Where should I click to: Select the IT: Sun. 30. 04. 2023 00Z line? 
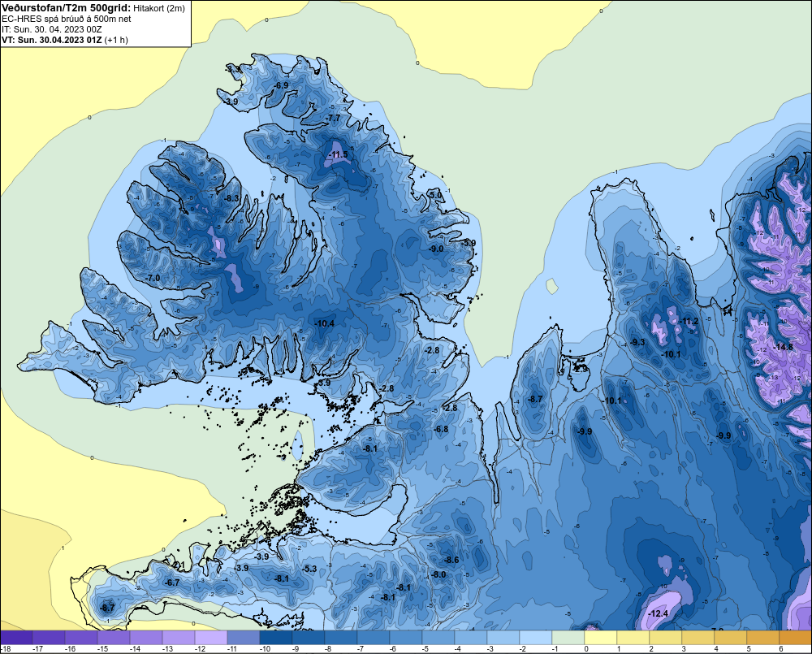click(x=52, y=29)
